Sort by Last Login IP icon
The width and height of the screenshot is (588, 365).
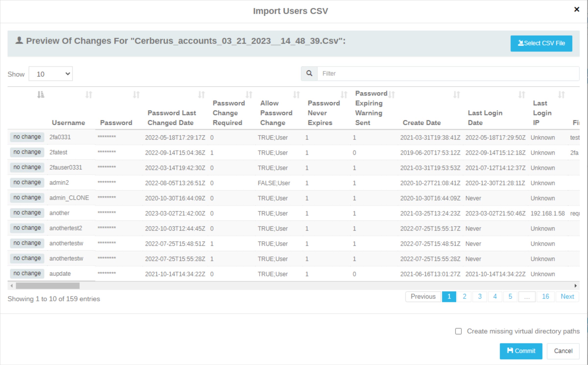pos(561,94)
